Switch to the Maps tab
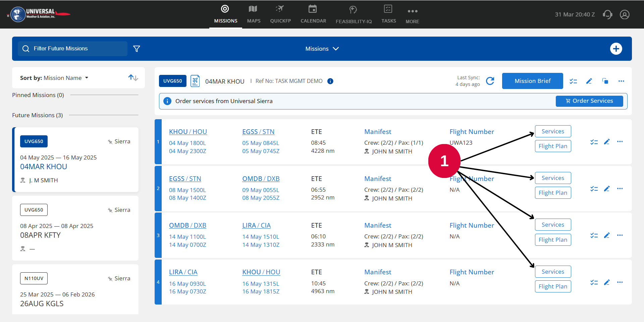The image size is (644, 322). (254, 14)
